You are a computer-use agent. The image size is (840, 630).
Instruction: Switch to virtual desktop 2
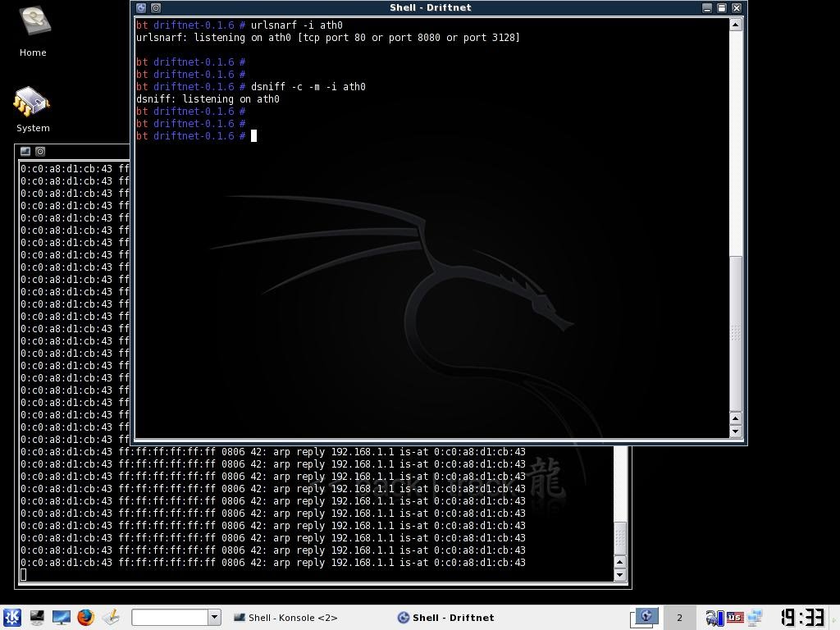click(x=679, y=618)
